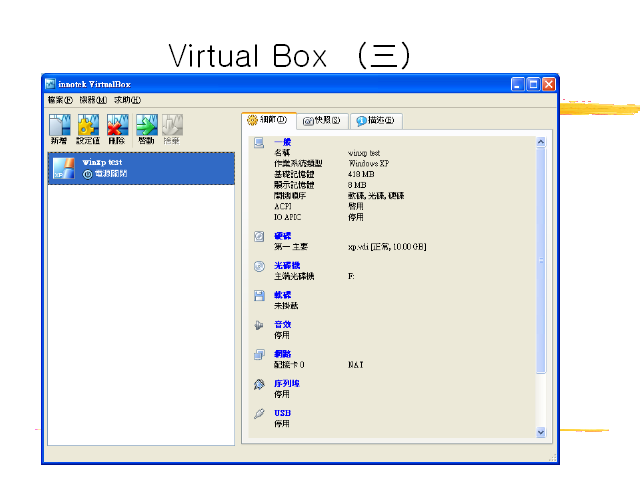Viewport: 640px width, 480px height.
Task: Click the 音效 audio speaker icon
Action: [x=259, y=325]
